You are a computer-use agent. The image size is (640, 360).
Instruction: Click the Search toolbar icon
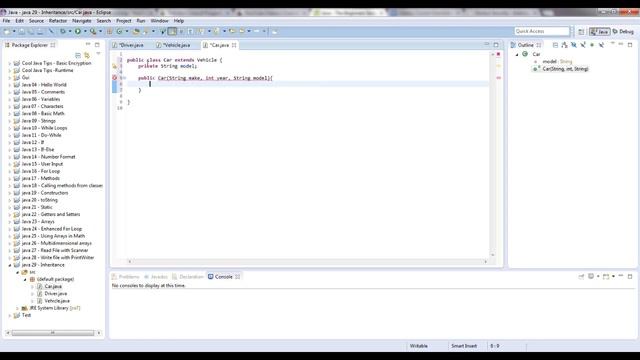145,31
